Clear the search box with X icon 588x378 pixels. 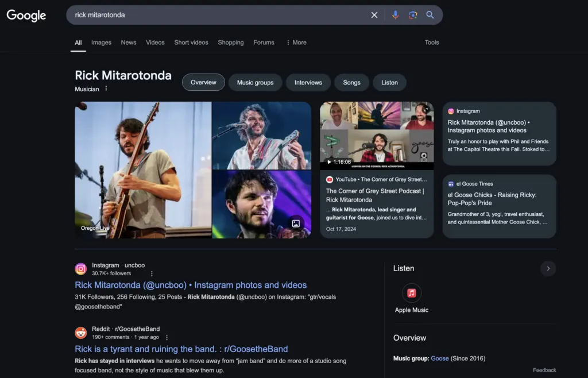click(374, 15)
